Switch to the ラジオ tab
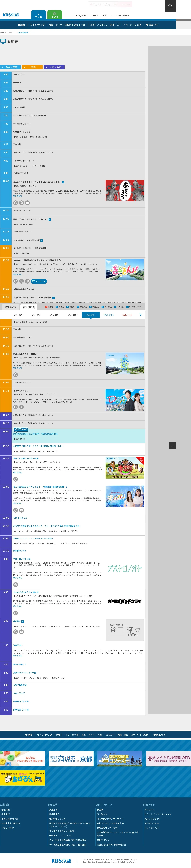191x868 pixels. point(55,15)
